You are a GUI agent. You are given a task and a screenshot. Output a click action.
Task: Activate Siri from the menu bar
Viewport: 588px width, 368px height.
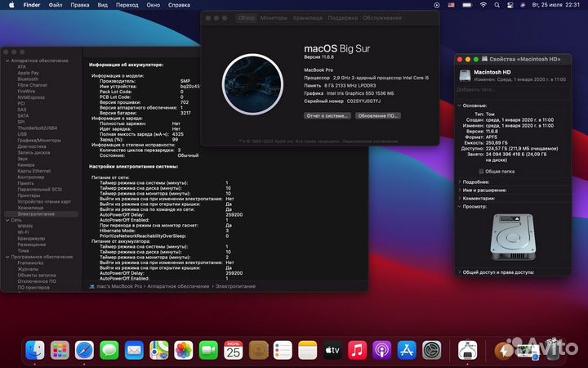click(523, 5)
